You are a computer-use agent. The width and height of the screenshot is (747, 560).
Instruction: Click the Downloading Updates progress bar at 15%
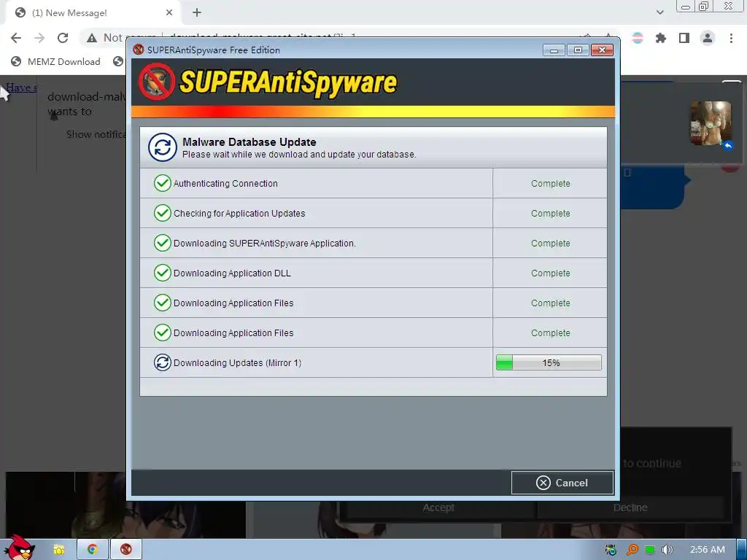click(x=549, y=363)
